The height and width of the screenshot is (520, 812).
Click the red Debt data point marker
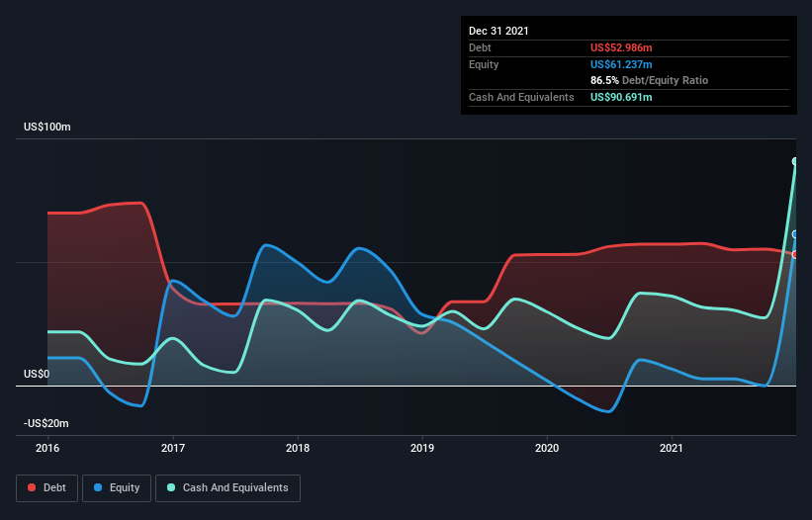click(795, 255)
